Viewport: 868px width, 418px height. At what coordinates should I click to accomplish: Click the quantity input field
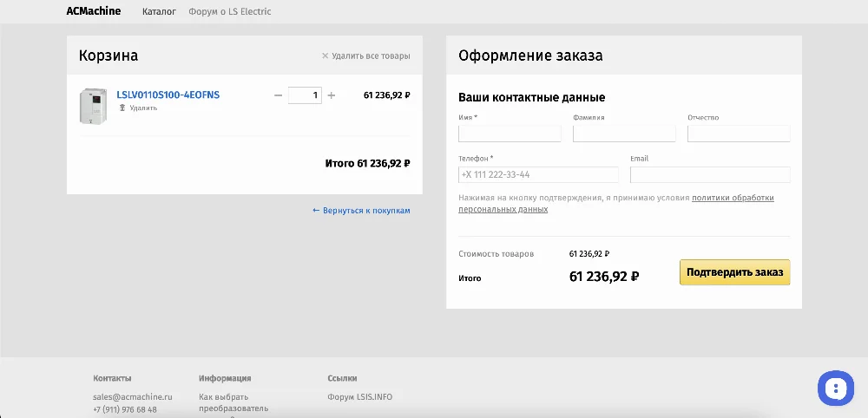305,95
